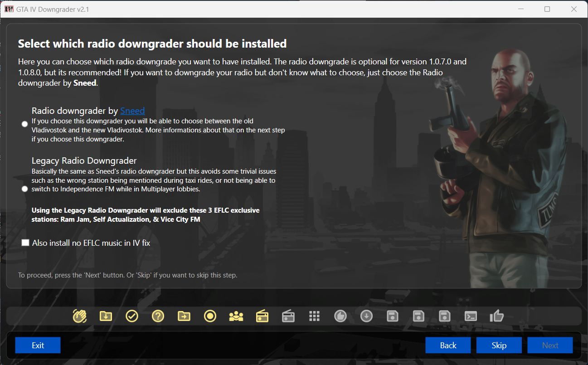Click the 'GTA IV Downgrader v2.1' window title
The width and height of the screenshot is (588, 365).
click(x=53, y=9)
